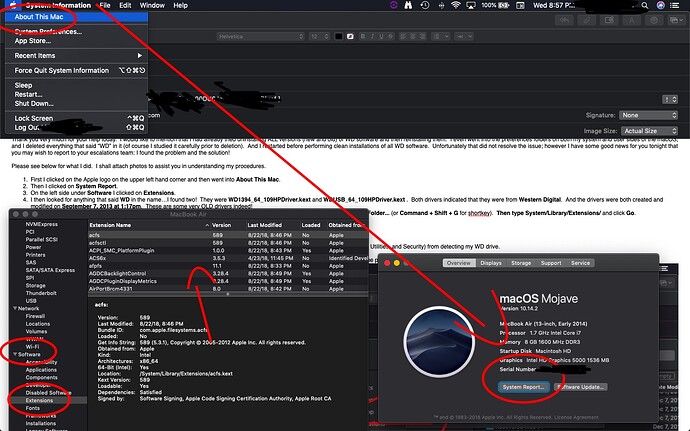Left-align the message text
Screen dimensions: 690x431
click(403, 36)
